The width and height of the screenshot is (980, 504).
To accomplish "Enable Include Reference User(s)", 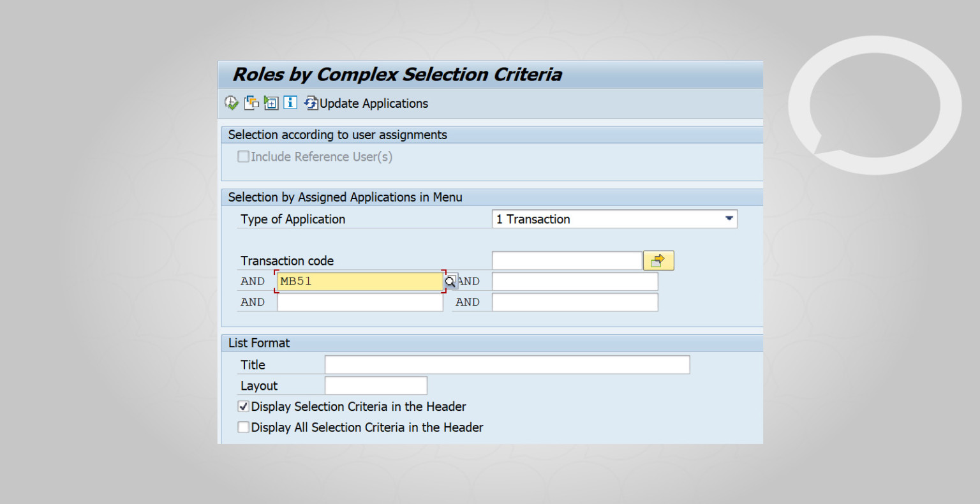I will pos(243,156).
